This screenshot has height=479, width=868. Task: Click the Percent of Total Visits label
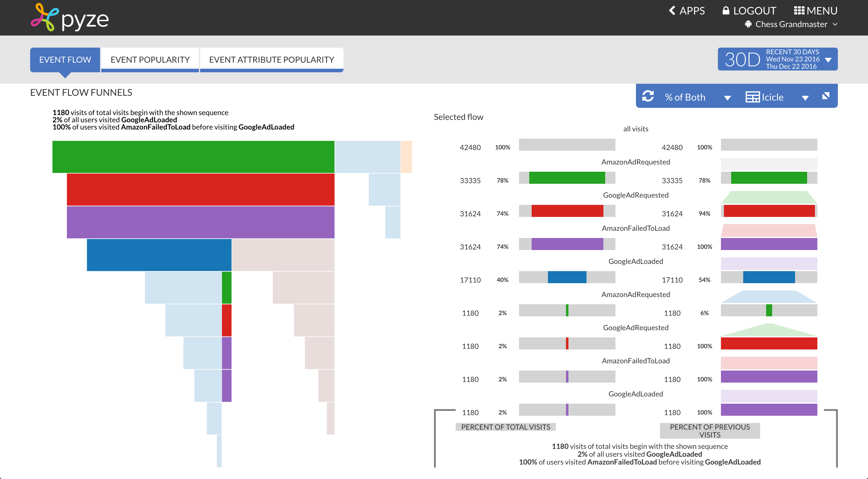[505, 427]
